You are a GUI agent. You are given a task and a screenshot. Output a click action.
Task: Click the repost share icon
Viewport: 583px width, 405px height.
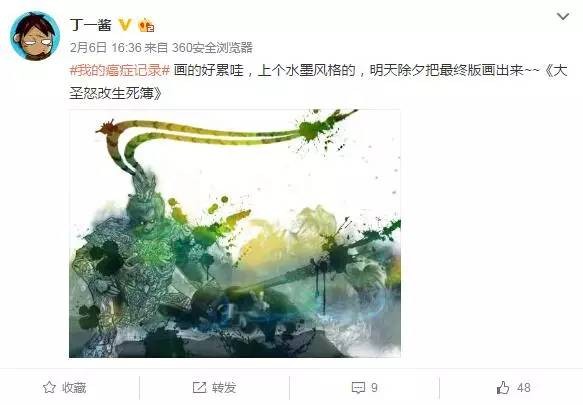[x=199, y=388]
